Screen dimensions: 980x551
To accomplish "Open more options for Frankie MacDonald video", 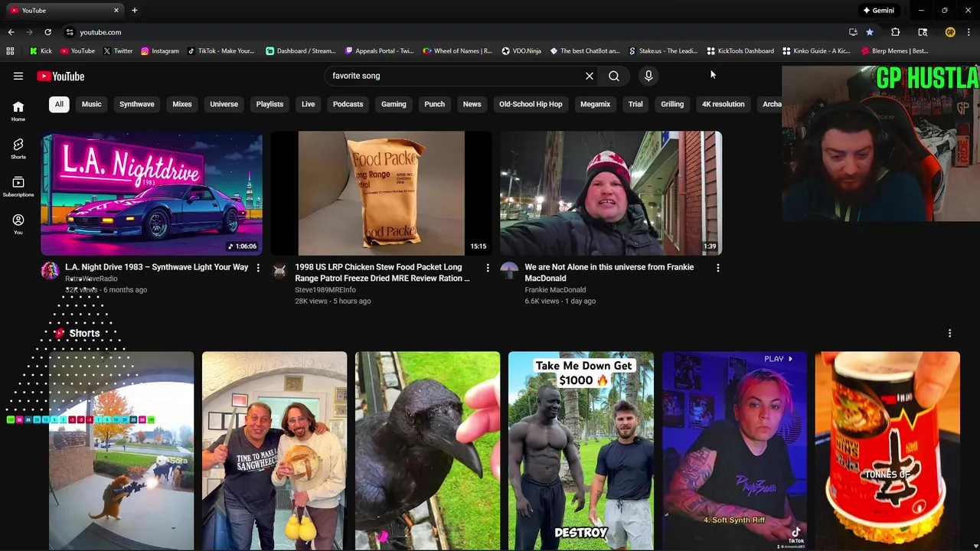I will 717,268.
